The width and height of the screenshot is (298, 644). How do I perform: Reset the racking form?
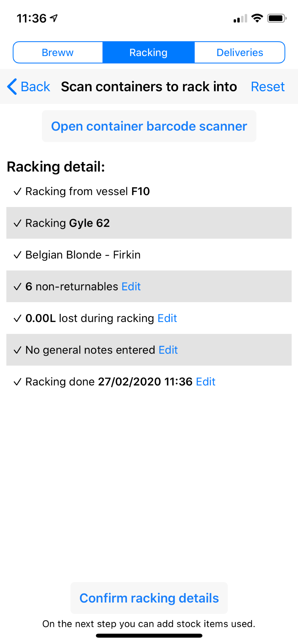(268, 86)
